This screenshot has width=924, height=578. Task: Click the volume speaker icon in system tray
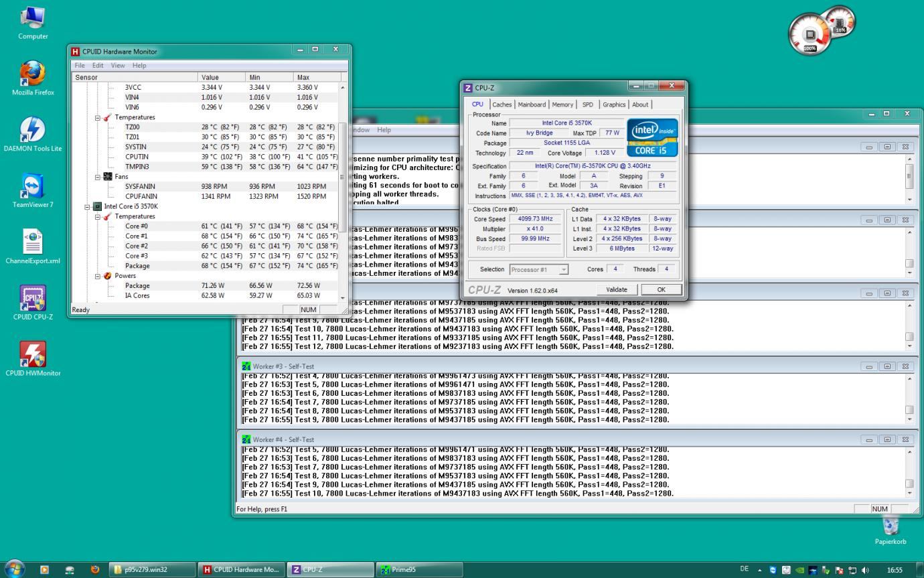click(866, 570)
